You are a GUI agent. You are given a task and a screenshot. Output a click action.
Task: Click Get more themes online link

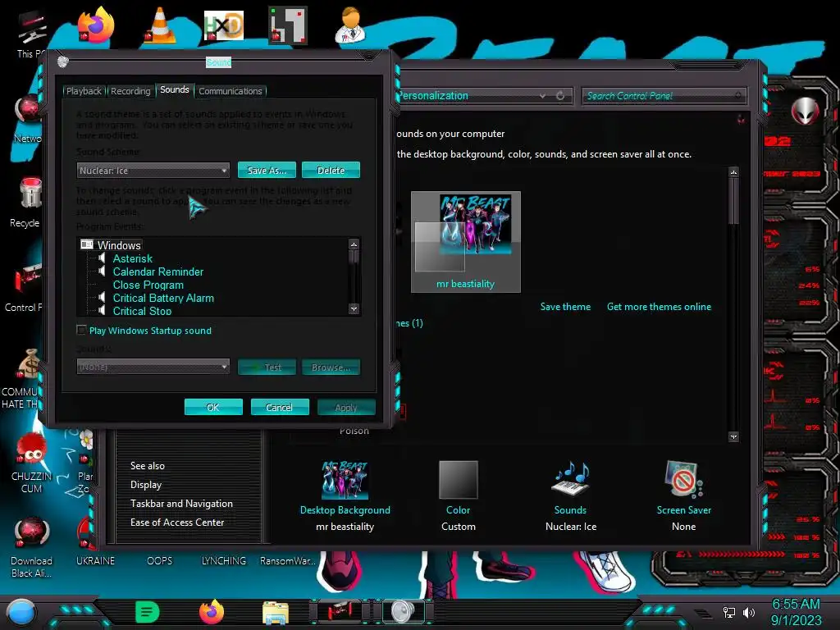(659, 307)
